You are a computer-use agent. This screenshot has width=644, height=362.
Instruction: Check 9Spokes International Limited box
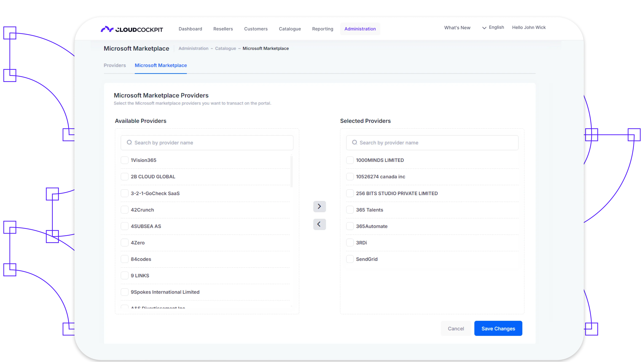[124, 292]
